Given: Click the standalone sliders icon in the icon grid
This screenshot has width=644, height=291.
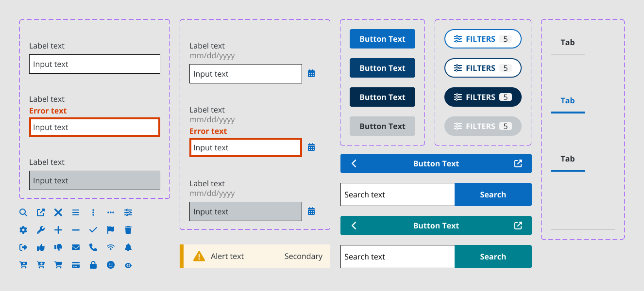Looking at the screenshot, I should 128,212.
